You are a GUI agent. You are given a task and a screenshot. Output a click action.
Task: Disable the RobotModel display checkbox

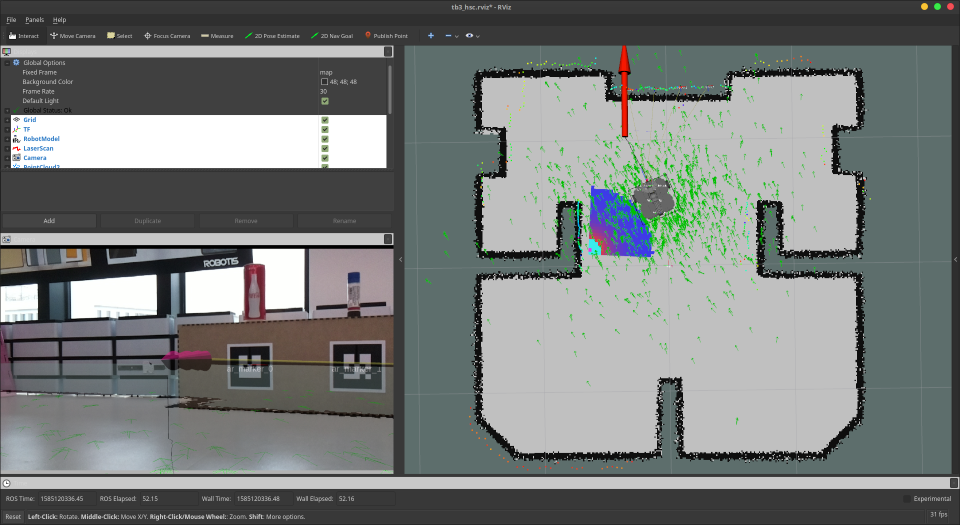click(324, 139)
